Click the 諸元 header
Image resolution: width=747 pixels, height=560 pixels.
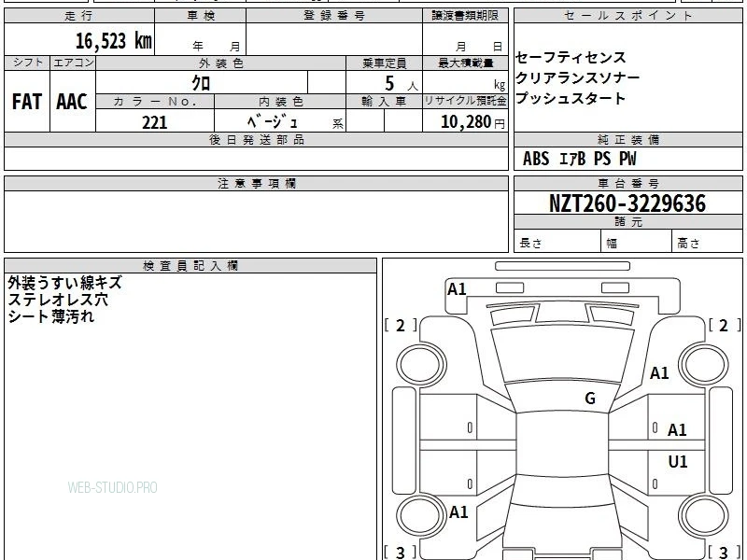point(627,222)
